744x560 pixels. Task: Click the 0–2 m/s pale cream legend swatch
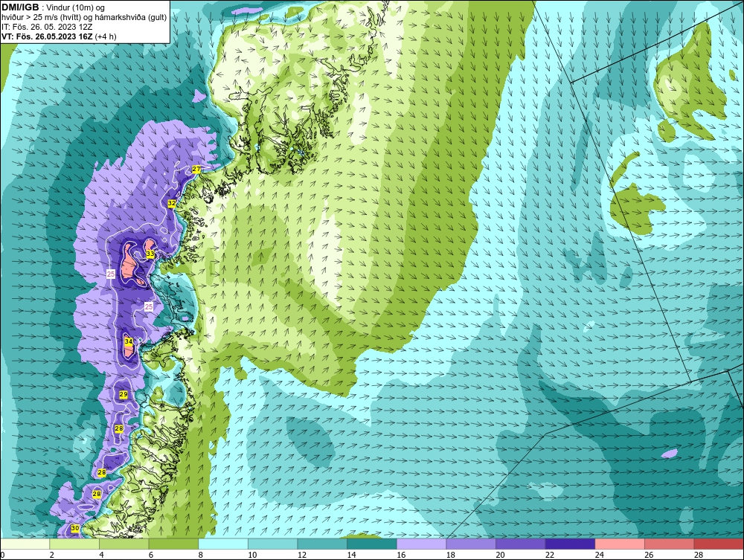coord(25,544)
